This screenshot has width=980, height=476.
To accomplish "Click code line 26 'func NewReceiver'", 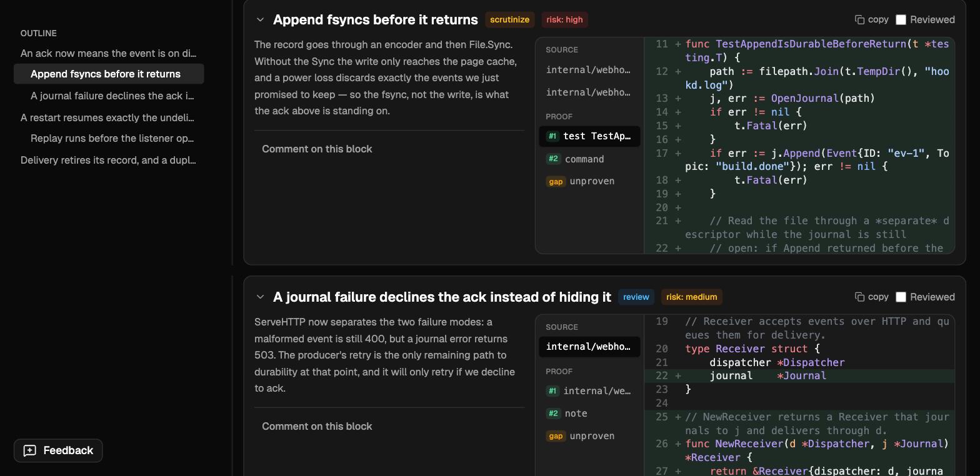I will [x=799, y=450].
